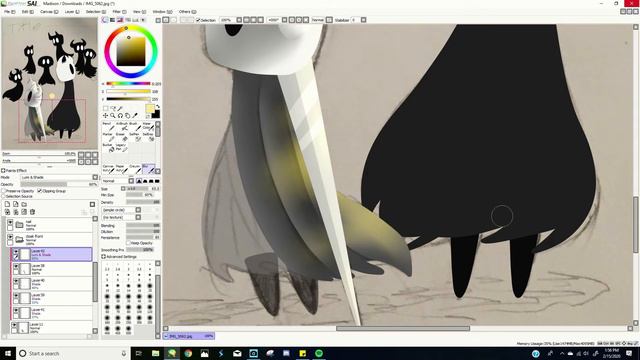Show the color wheel panel icon
640x360 pixels.
105,20
